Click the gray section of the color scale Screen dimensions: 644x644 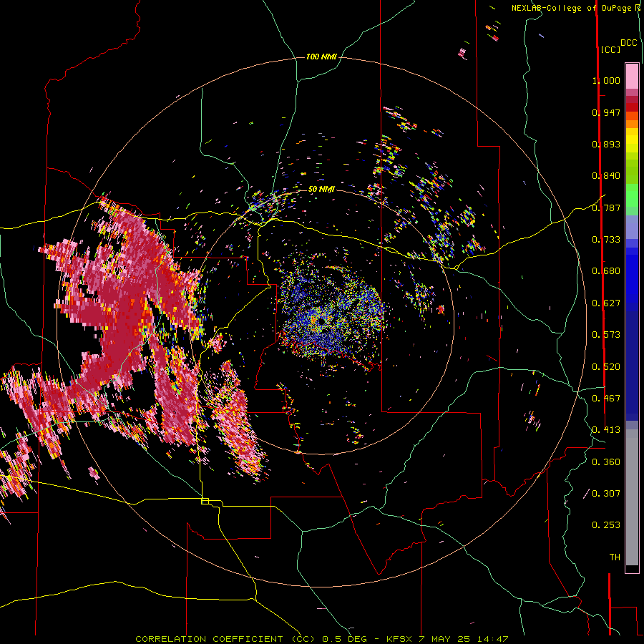click(x=632, y=497)
